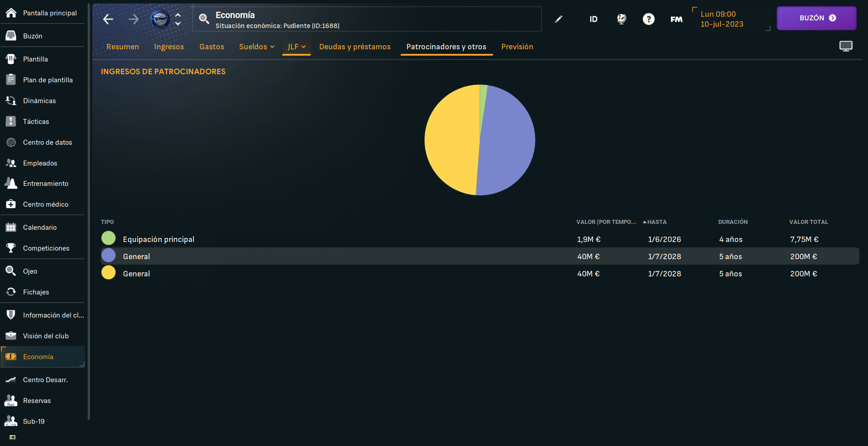Click sidebar scrollbar
The width and height of the screenshot is (868, 446).
tap(89, 213)
